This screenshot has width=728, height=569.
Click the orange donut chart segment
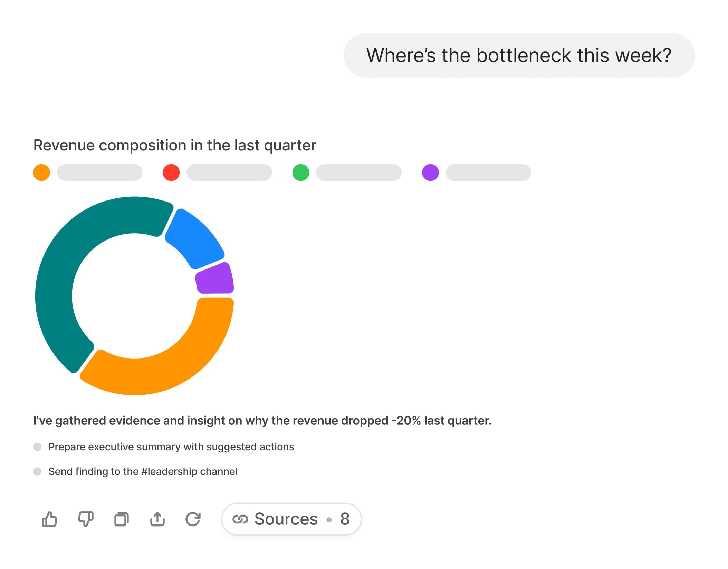pyautogui.click(x=180, y=359)
